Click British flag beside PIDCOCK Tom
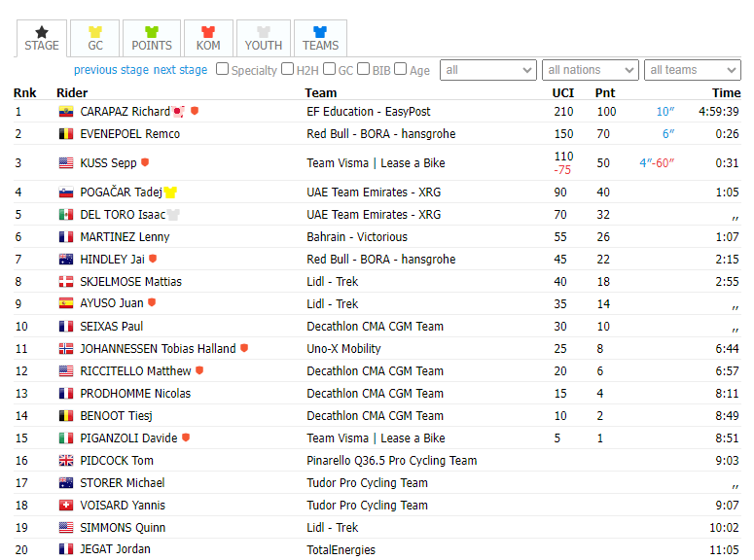The image size is (754, 560). coord(66,461)
